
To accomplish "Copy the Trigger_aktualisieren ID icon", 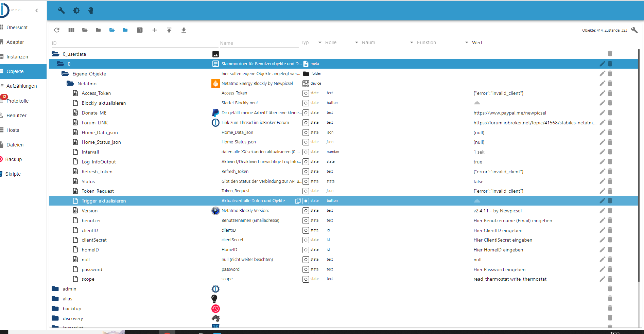I will click(x=298, y=201).
